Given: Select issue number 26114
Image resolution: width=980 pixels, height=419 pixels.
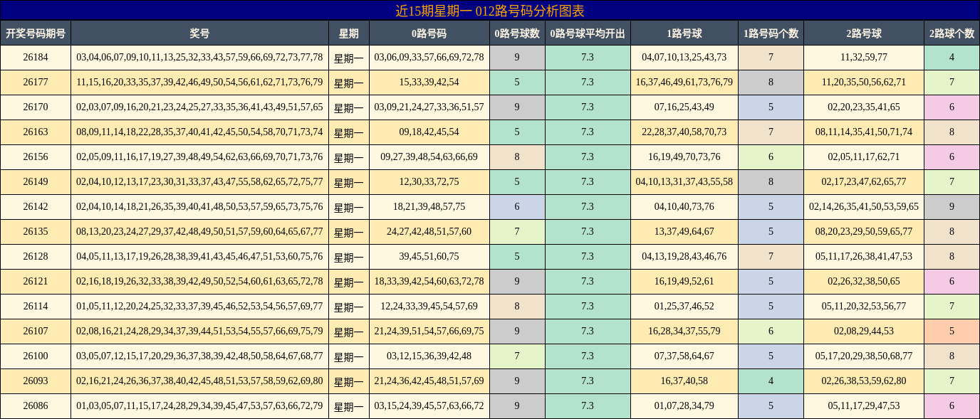Looking at the screenshot, I should (x=36, y=307).
